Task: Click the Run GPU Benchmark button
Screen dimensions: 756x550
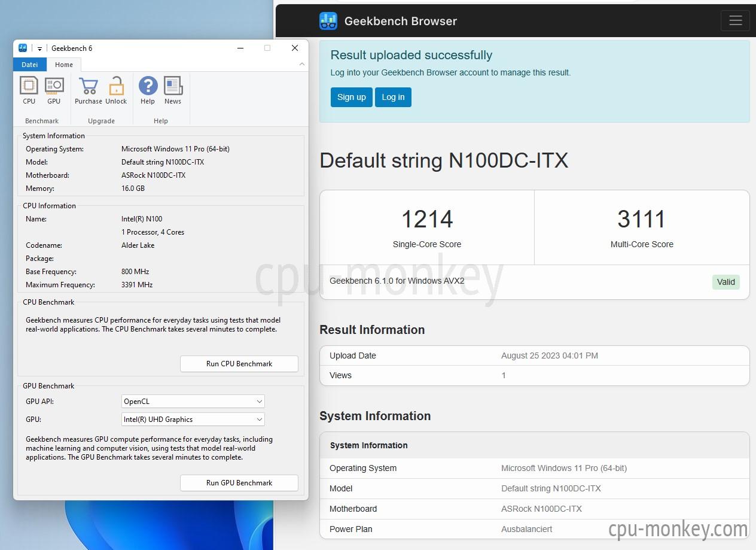Action: click(x=239, y=483)
